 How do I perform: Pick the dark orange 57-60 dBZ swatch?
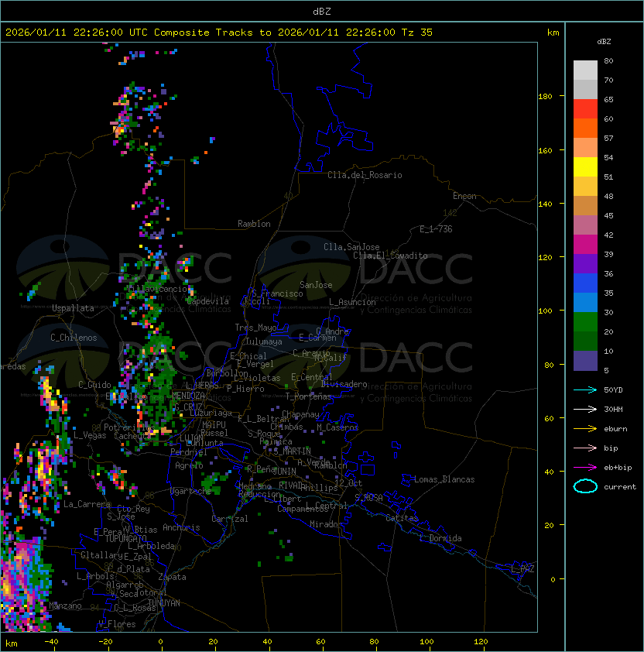click(x=585, y=128)
